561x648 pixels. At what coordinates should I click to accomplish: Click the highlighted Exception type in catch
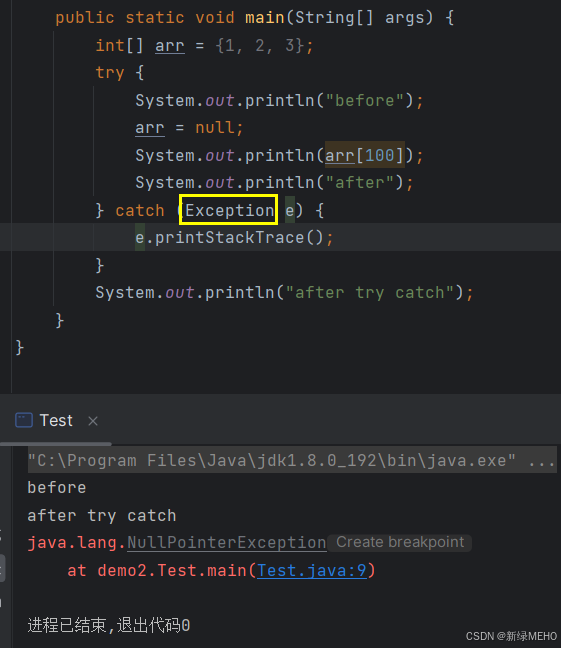point(229,210)
